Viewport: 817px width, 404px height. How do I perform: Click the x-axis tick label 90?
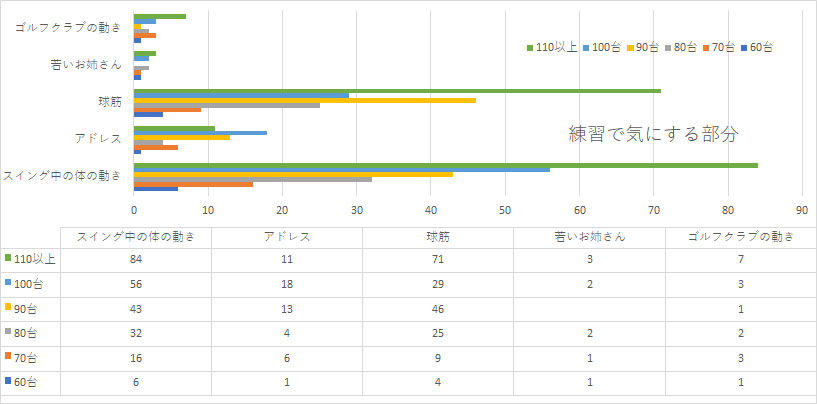tap(802, 211)
